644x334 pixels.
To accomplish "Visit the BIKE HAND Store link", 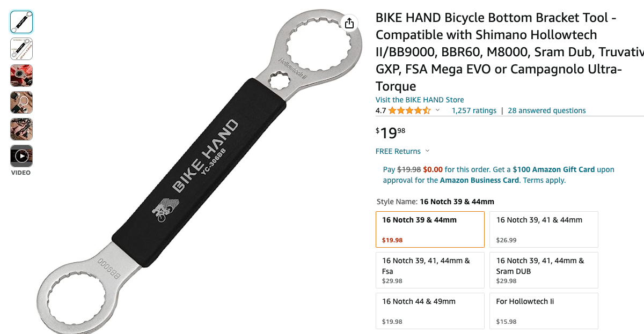I will [x=420, y=100].
